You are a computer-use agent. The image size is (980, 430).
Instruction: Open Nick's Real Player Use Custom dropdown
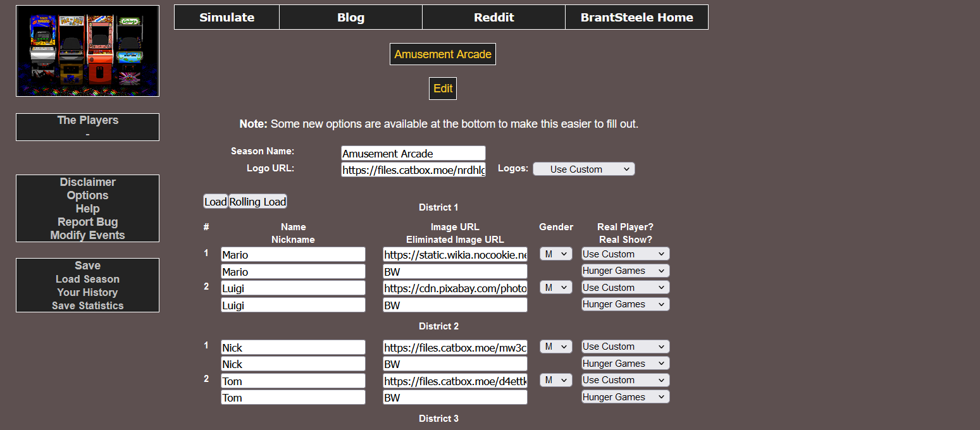click(625, 347)
